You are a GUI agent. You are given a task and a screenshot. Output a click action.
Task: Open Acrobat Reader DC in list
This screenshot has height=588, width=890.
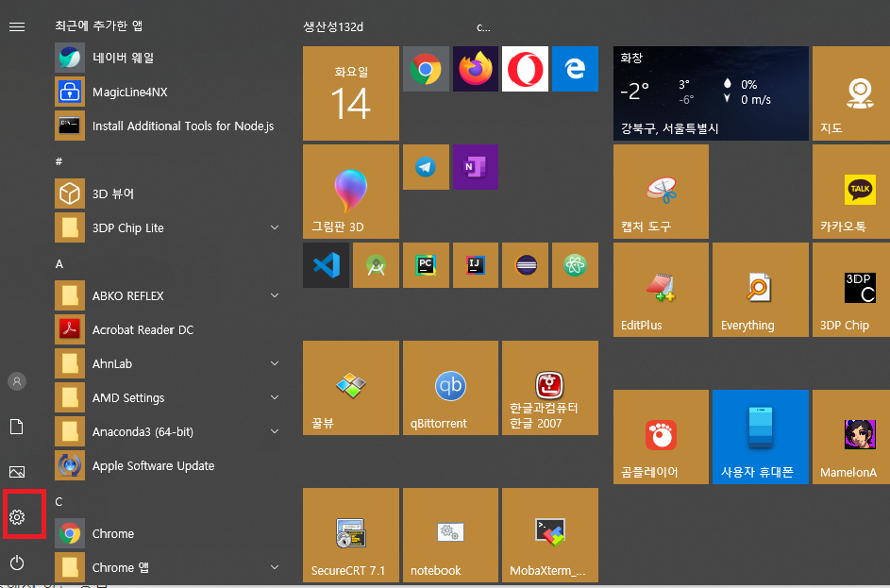pyautogui.click(x=168, y=329)
